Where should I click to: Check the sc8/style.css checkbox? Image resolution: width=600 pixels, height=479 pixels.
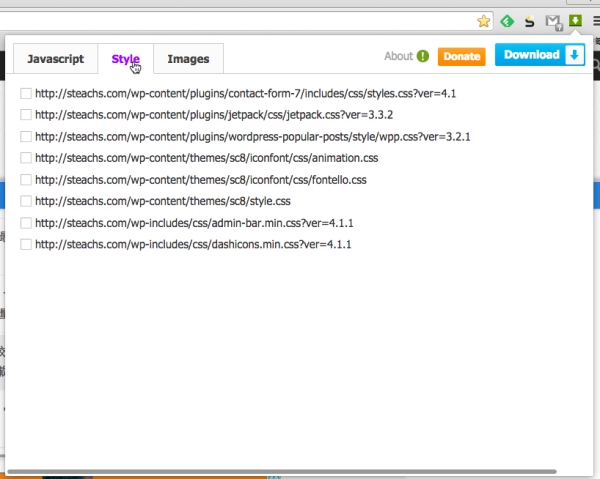click(26, 201)
